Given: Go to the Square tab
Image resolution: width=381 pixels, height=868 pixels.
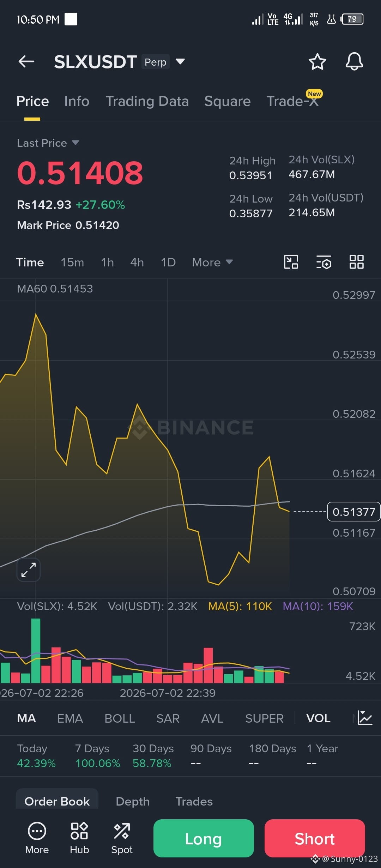Looking at the screenshot, I should click(x=228, y=101).
